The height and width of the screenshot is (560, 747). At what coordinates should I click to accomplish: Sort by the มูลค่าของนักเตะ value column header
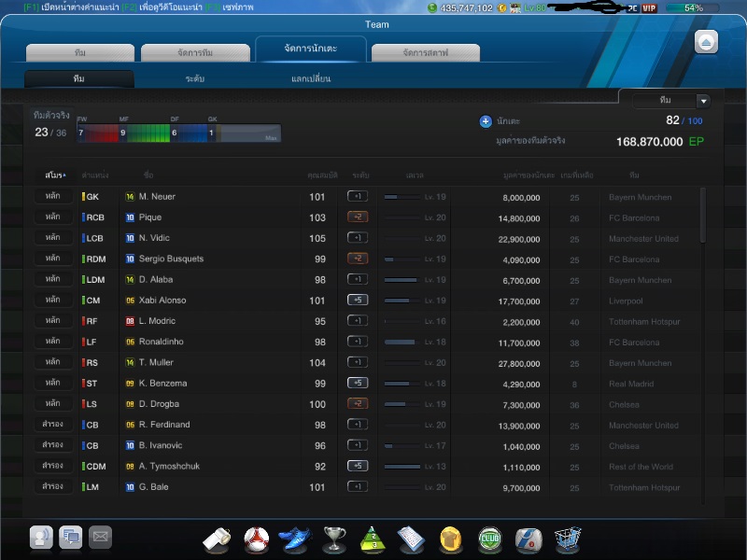(529, 175)
